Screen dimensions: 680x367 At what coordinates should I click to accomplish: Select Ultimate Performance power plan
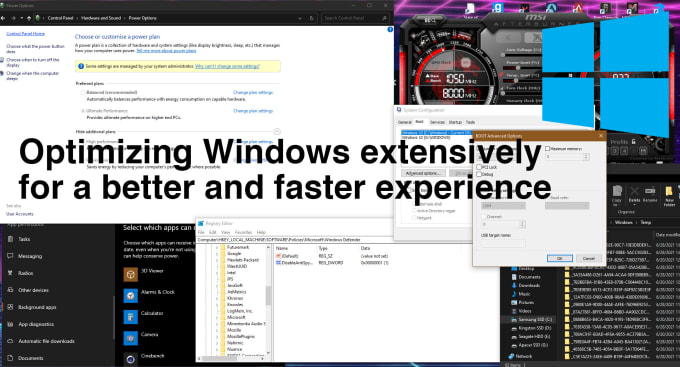click(x=82, y=111)
